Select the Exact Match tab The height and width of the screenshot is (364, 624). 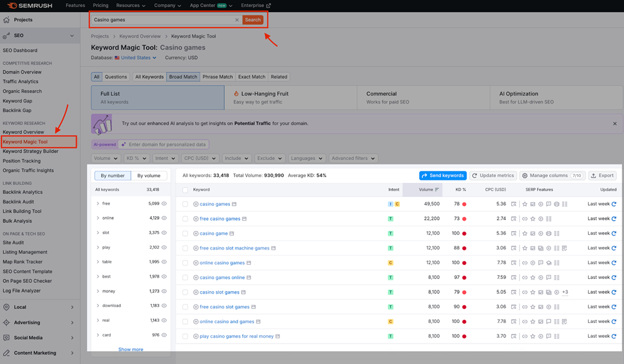[252, 77]
